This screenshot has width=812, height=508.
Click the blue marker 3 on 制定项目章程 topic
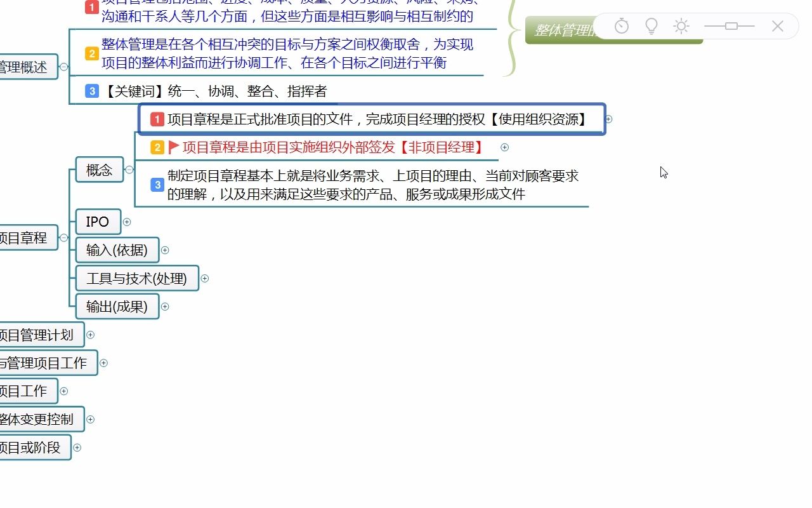pyautogui.click(x=157, y=184)
